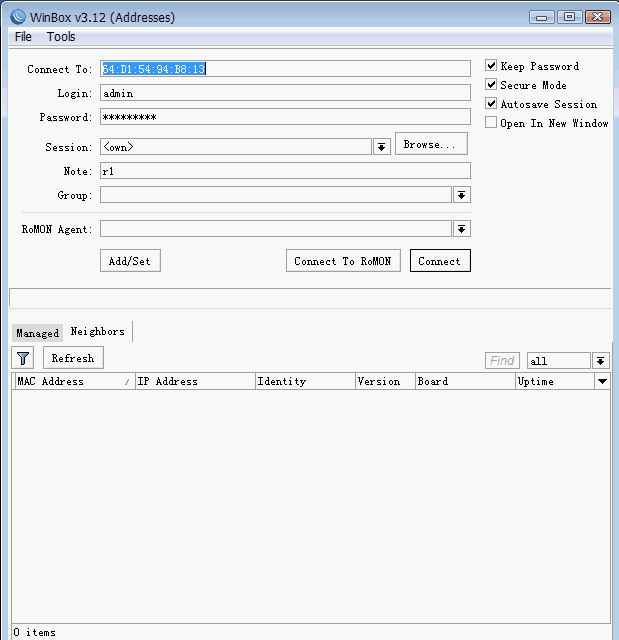
Task: Expand the Session dropdown arrow
Action: pos(381,147)
